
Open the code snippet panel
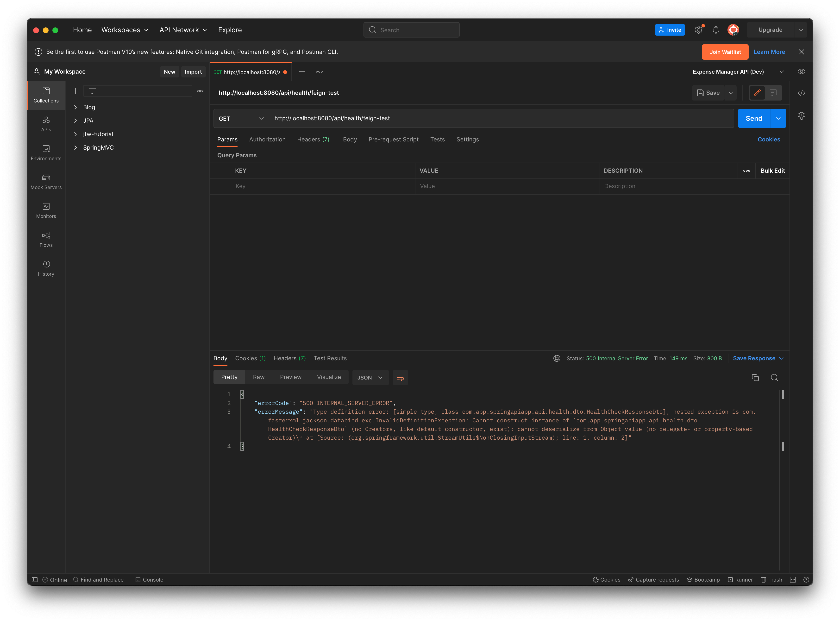[x=801, y=93]
